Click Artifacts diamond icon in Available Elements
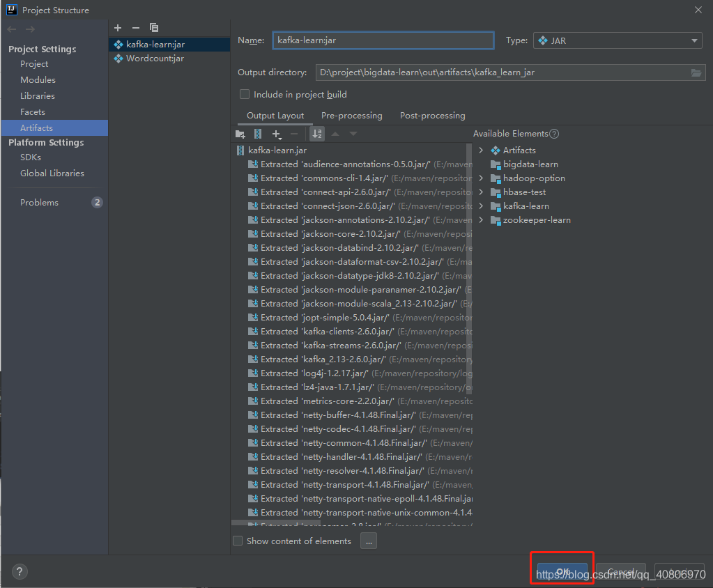The image size is (713, 588). 495,150
